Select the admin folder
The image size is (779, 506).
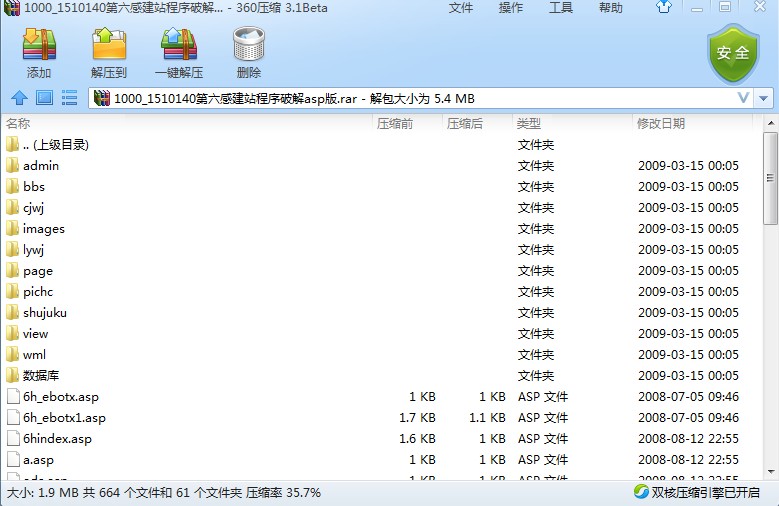[41, 166]
